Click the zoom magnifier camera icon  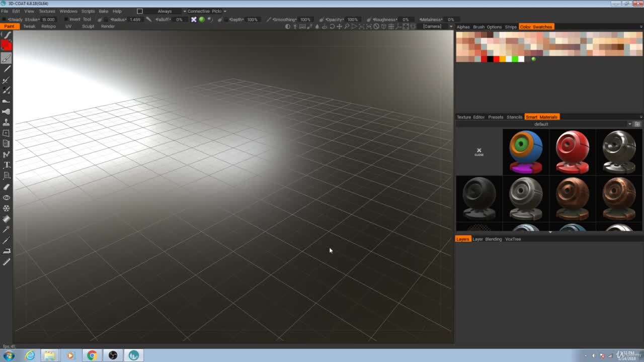[x=347, y=27]
